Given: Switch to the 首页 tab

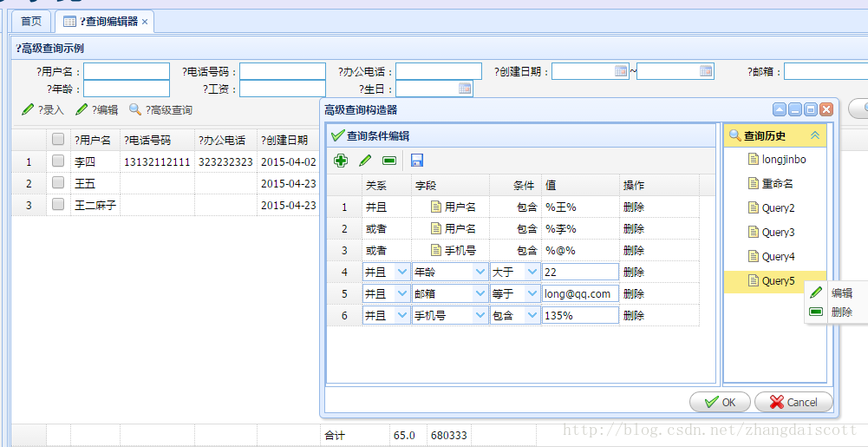Looking at the screenshot, I should click(31, 22).
